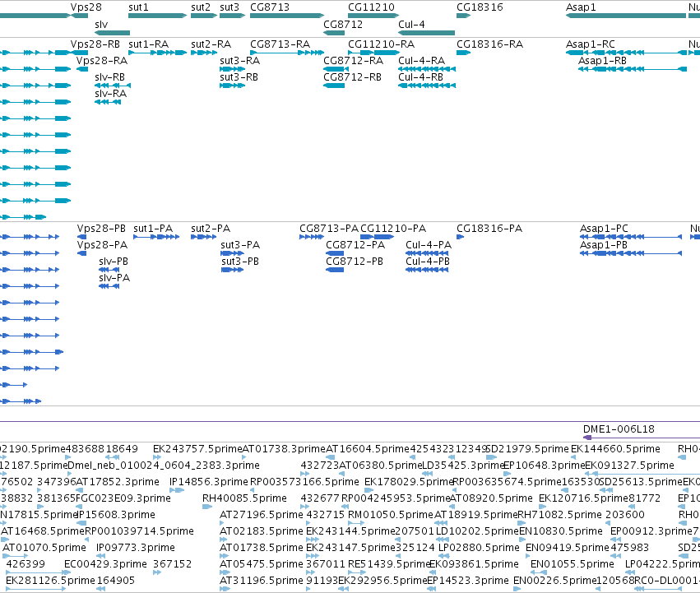The width and height of the screenshot is (700, 593).
Task: Click EST label EC00429.3prime
Action: [106, 564]
